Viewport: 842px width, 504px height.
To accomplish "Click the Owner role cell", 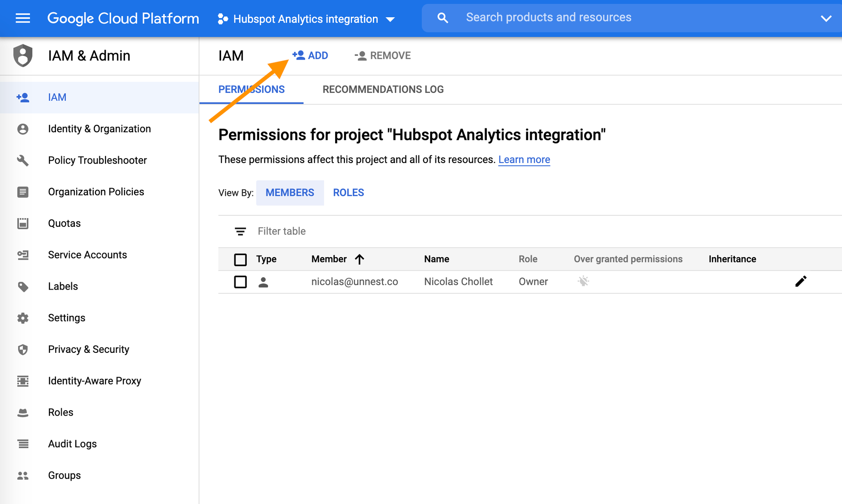I will point(533,281).
